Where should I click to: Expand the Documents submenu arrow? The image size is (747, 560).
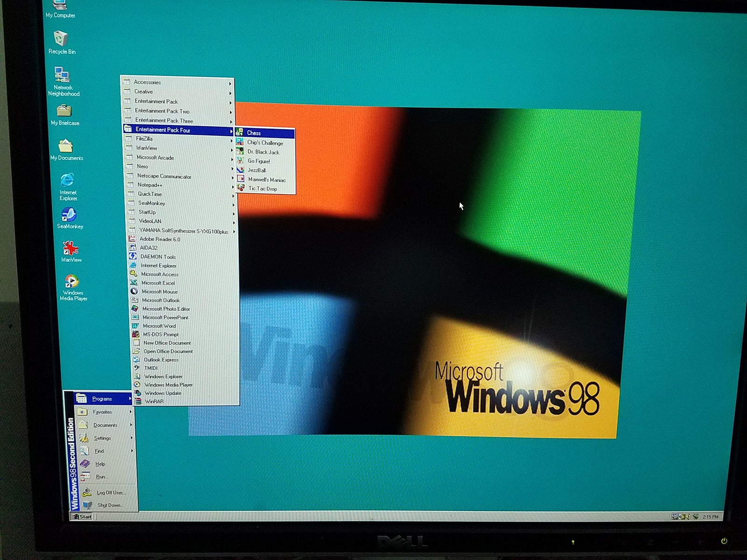click(x=131, y=425)
